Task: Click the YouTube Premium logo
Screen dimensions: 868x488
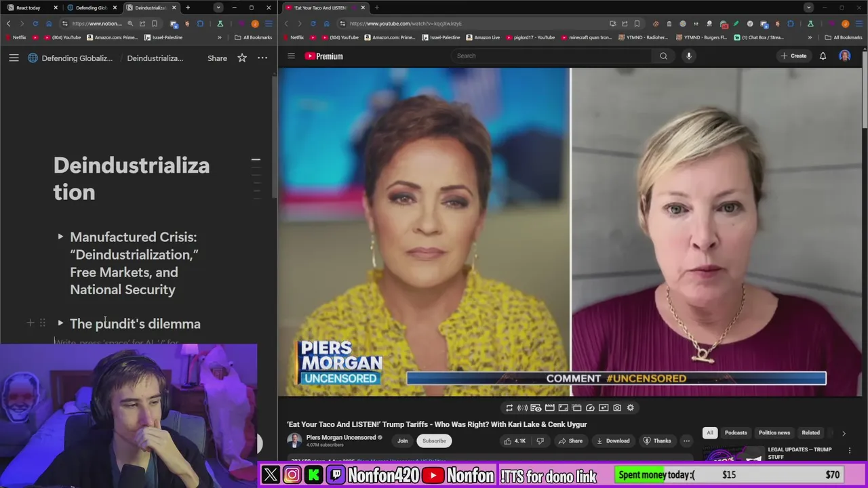Action: tap(323, 56)
